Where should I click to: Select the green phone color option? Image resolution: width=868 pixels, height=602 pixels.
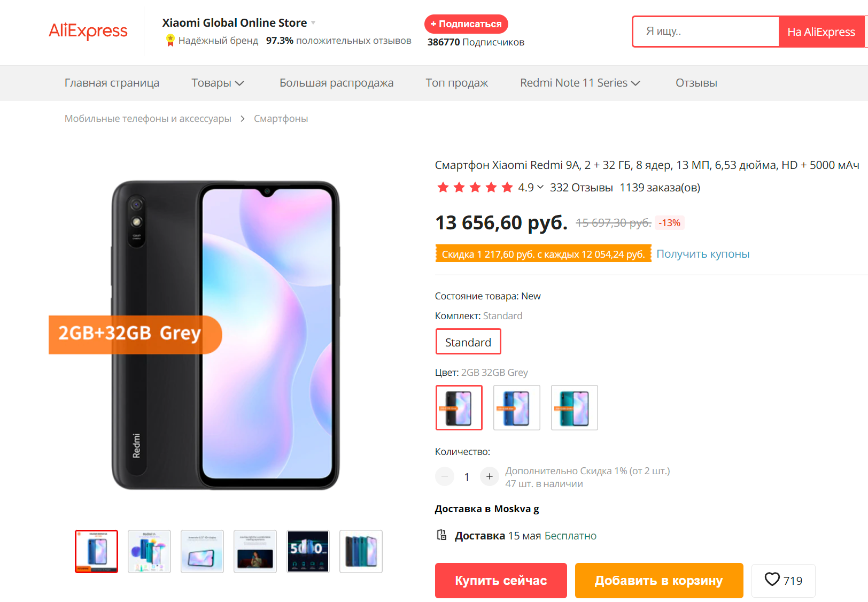[574, 407]
